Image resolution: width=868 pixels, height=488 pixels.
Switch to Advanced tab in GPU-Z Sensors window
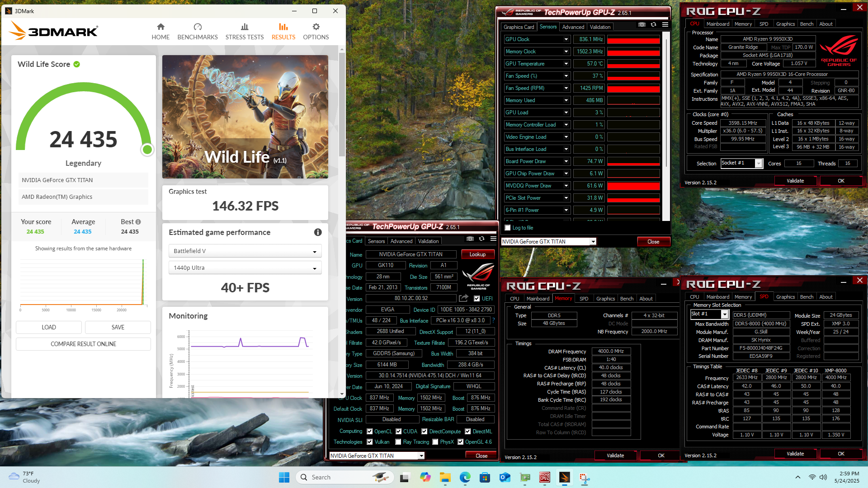tap(573, 27)
